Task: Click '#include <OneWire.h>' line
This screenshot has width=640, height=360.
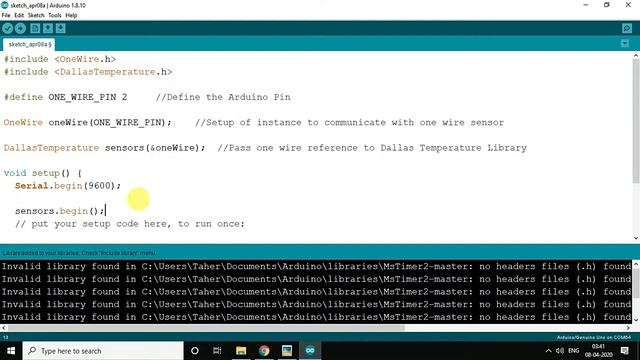Action: (60, 59)
